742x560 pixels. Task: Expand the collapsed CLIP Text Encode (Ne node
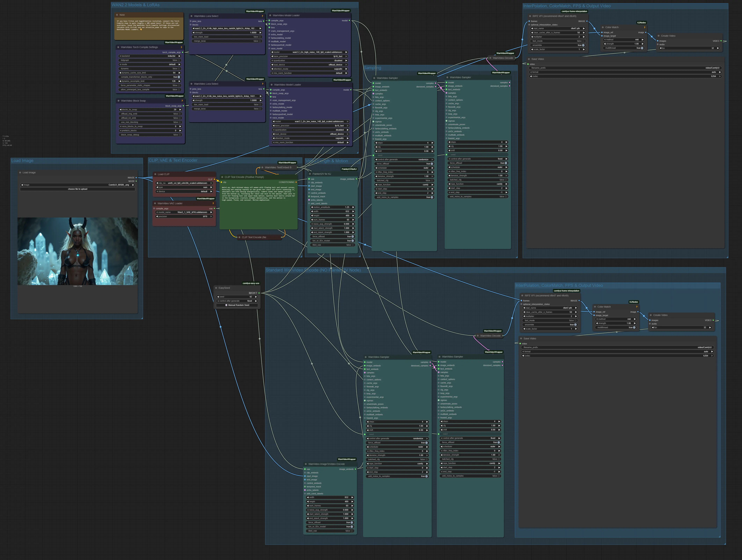pos(239,237)
